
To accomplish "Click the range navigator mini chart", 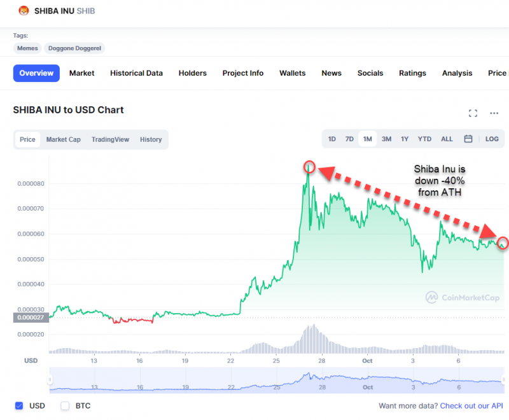I will click(277, 380).
